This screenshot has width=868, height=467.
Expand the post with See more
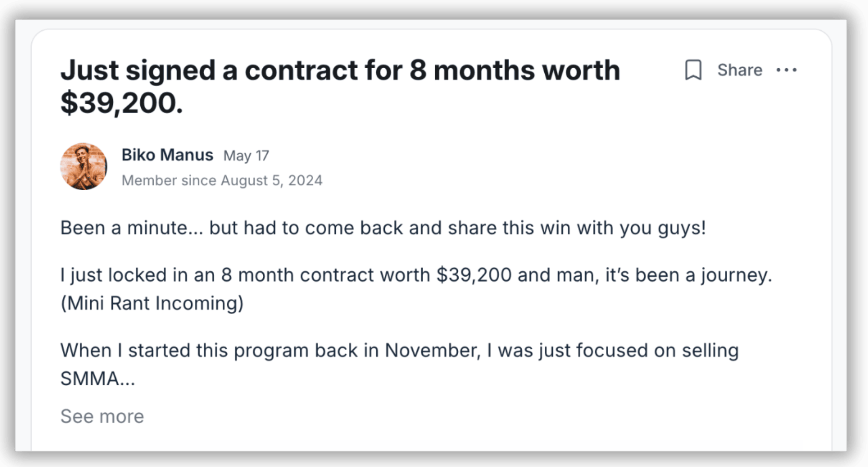click(102, 416)
